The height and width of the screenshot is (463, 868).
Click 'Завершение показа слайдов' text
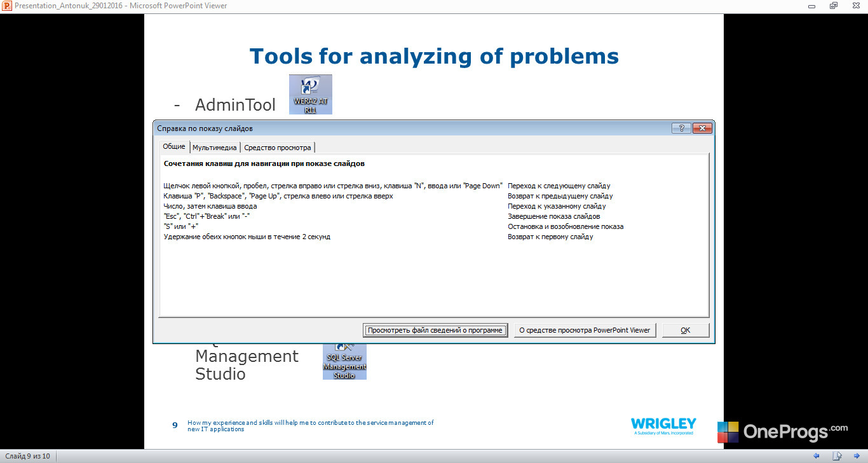(x=553, y=216)
